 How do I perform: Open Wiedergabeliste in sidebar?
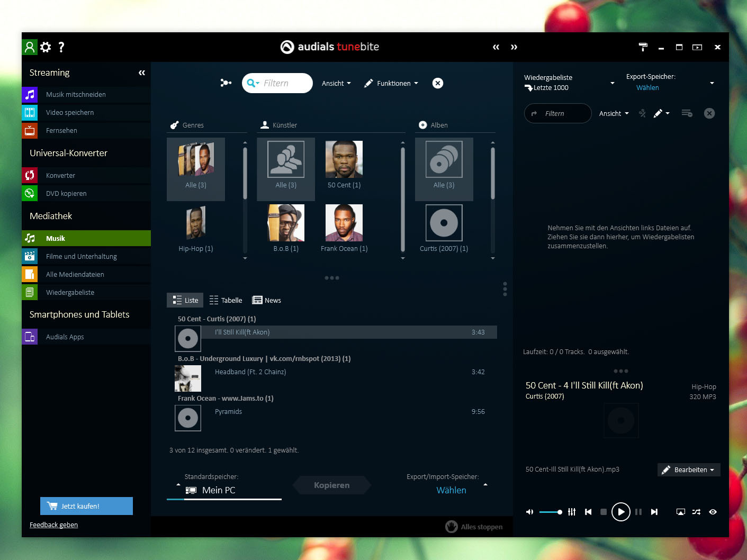86,293
